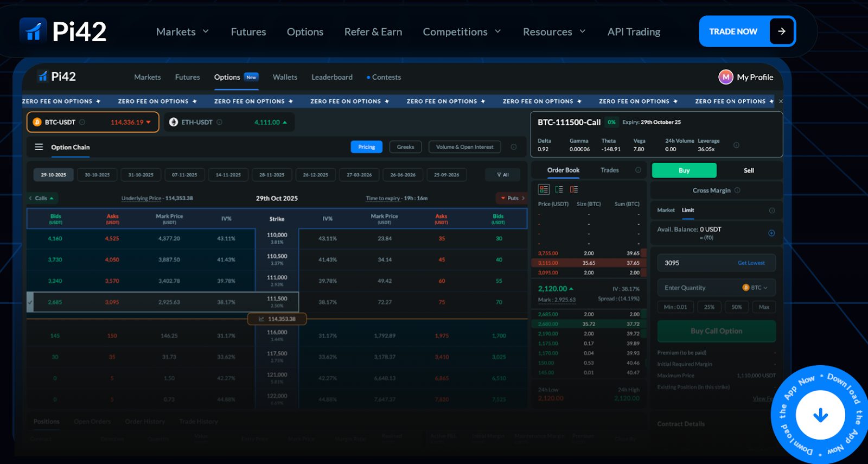Viewport: 868px width, 464px height.
Task: Show only bids in order book view
Action: [559, 189]
